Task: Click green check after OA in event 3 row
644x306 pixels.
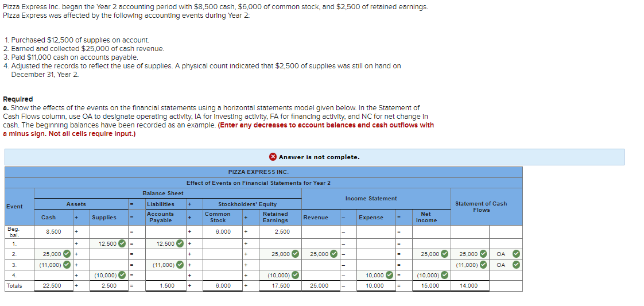Action: pos(517,265)
